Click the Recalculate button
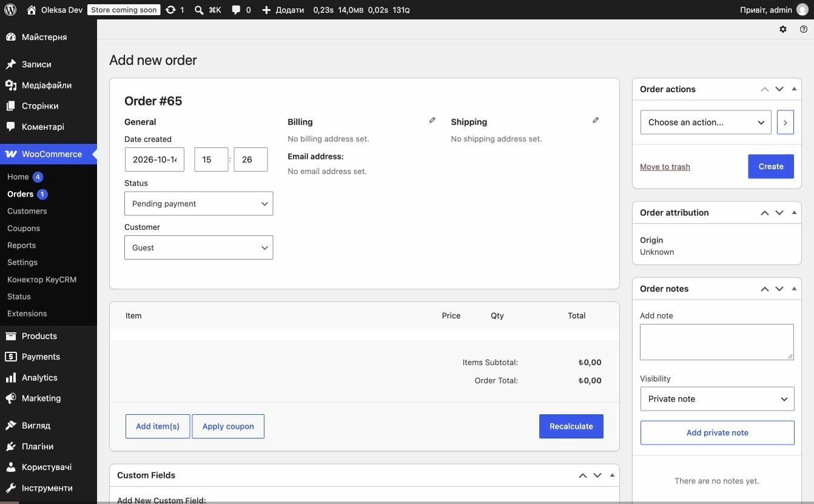Image resolution: width=814 pixels, height=504 pixels. pyautogui.click(x=571, y=426)
